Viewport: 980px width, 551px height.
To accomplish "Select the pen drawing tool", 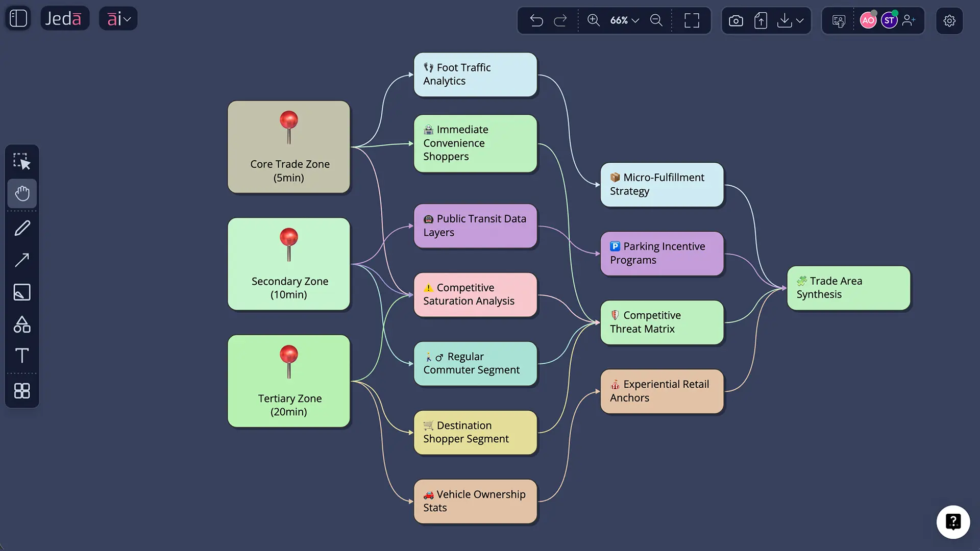I will [22, 228].
